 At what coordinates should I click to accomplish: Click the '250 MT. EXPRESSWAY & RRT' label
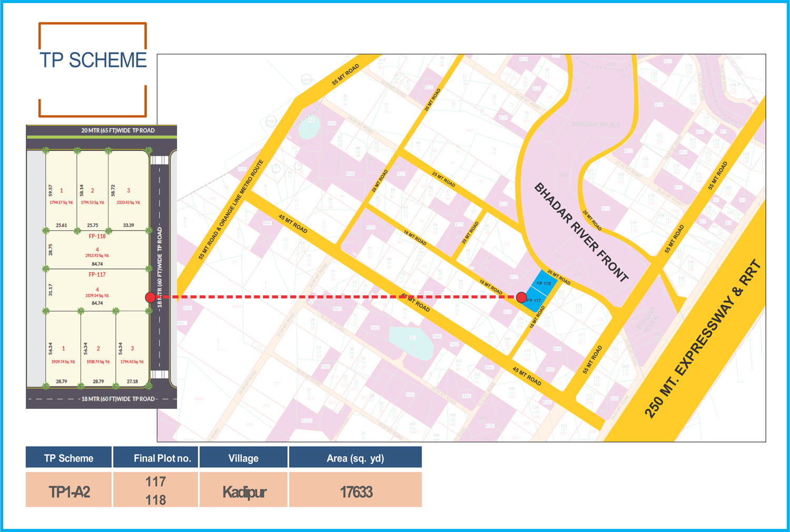coord(703,339)
